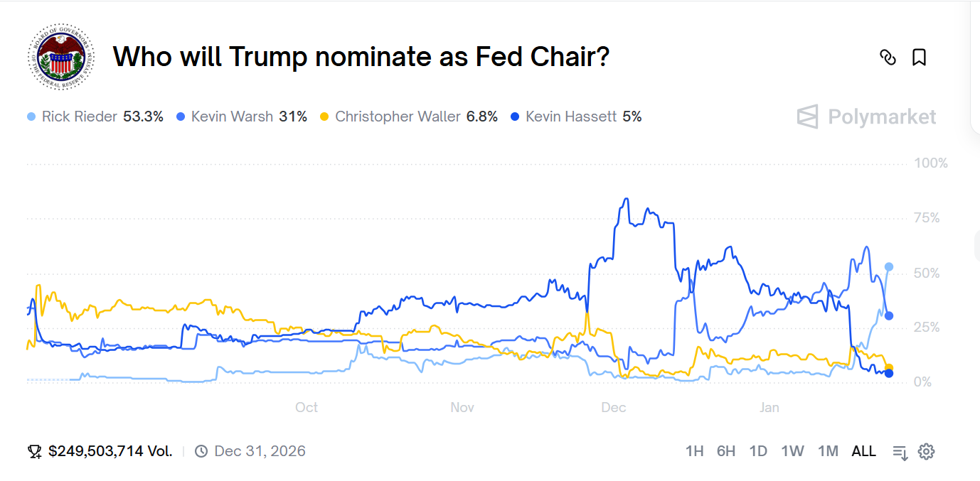Select the 1H time range

pyautogui.click(x=694, y=451)
